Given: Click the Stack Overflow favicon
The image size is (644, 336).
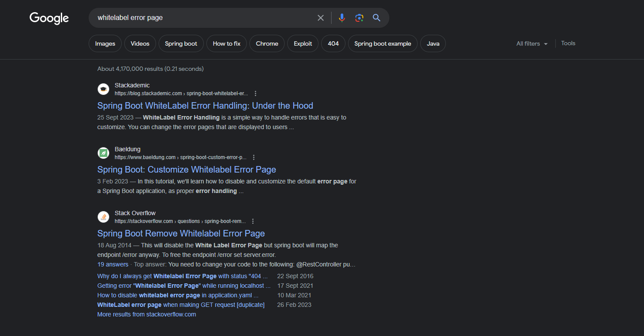Looking at the screenshot, I should [x=103, y=217].
